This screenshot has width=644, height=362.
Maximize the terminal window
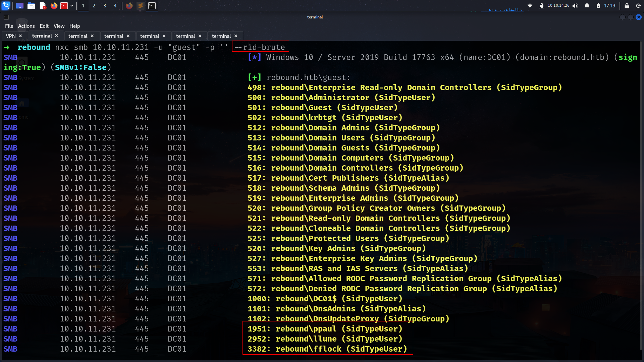631,17
